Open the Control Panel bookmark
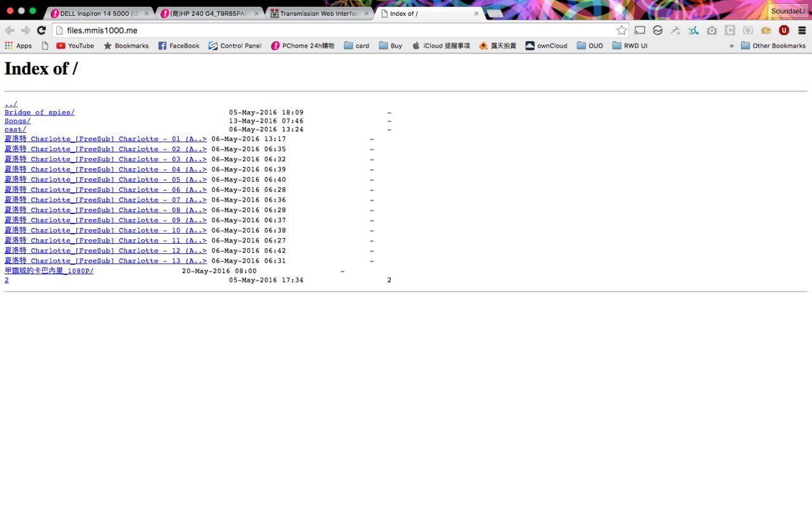812x508 pixels. 235,46
